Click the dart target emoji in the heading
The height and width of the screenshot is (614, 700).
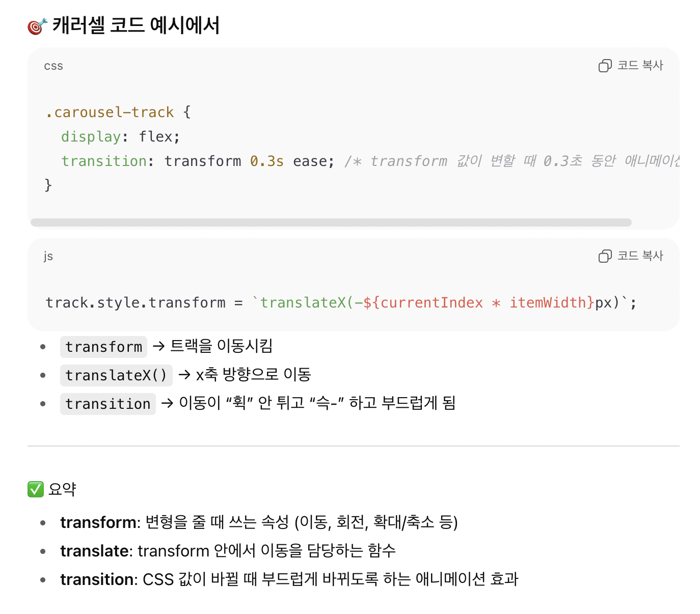point(37,26)
